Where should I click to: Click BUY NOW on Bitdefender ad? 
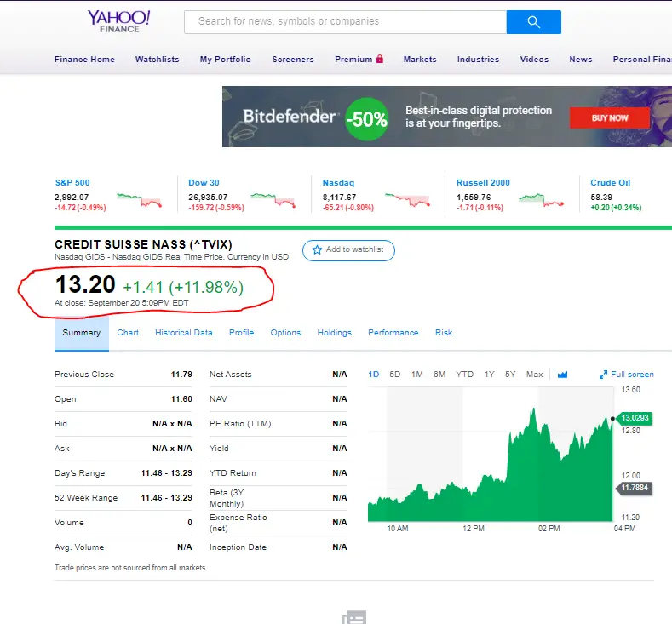tap(610, 117)
